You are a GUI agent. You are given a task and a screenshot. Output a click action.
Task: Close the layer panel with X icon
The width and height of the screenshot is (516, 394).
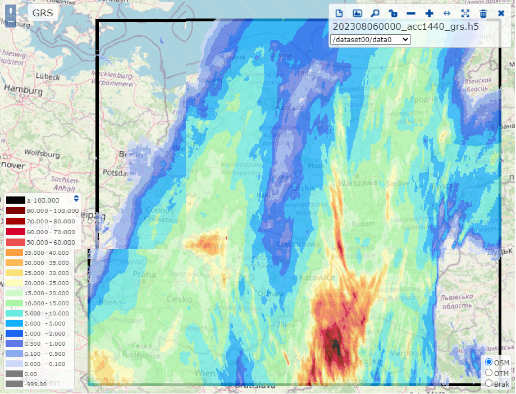501,13
